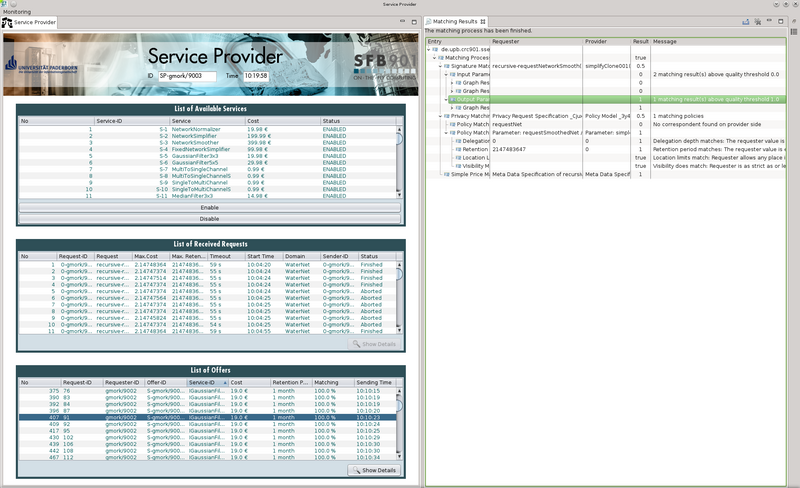Collapse the Policy Match node with requestSmoothedNet parameter
800x488 pixels.
(446, 133)
